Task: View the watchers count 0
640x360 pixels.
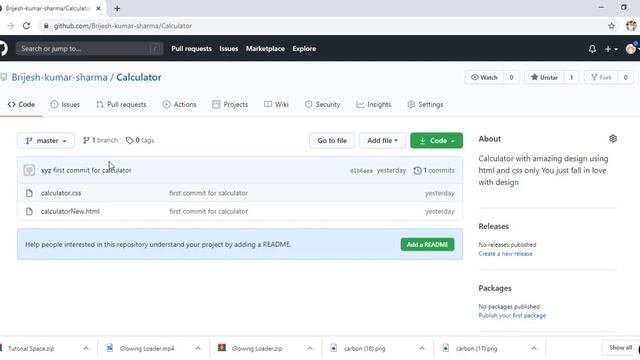Action: click(x=511, y=78)
